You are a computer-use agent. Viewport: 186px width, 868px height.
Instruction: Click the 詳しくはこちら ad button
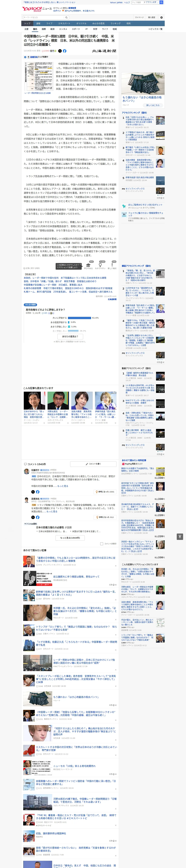click(153, 105)
